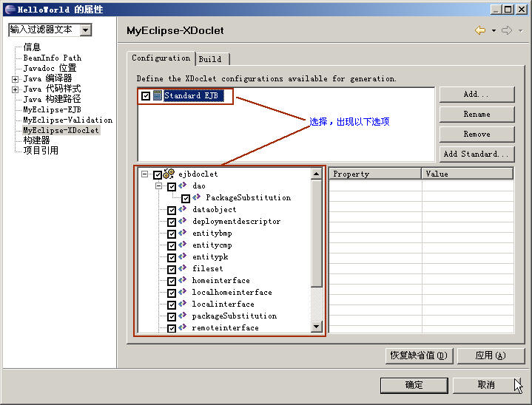Expand the Java 编译器 tree node

click(15, 79)
